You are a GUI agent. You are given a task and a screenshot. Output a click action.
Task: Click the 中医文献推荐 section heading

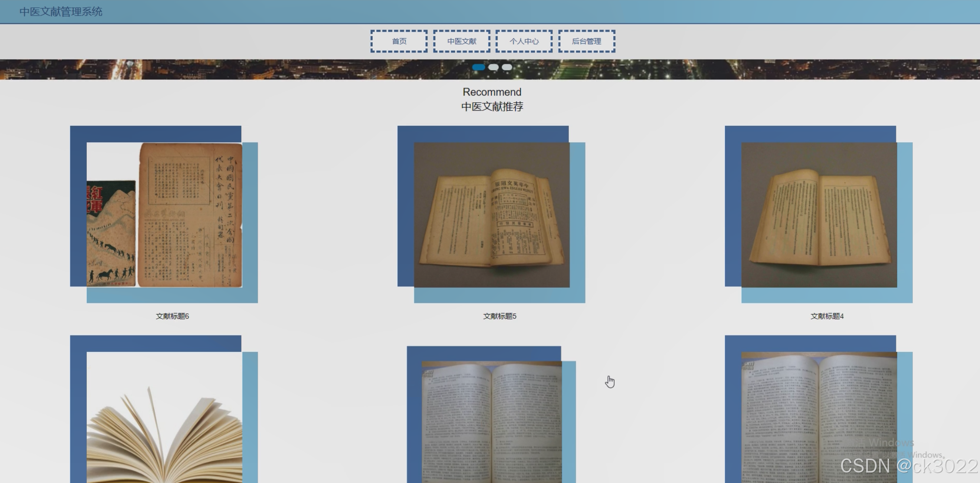click(492, 107)
